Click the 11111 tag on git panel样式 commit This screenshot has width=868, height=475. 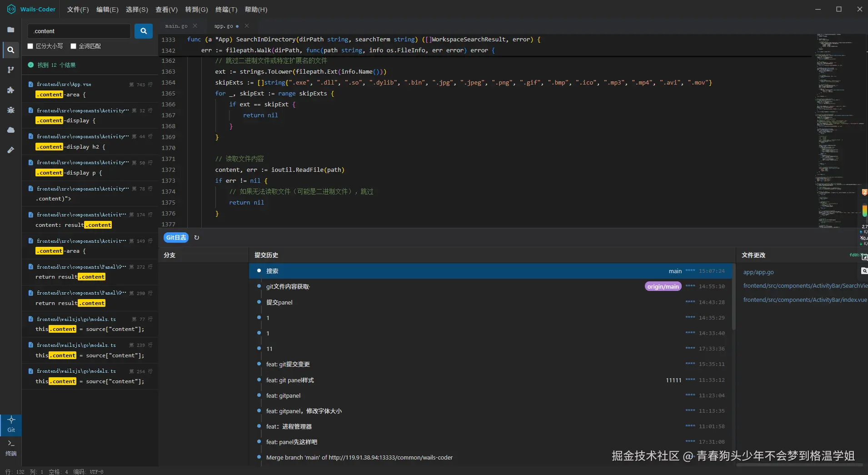point(673,380)
